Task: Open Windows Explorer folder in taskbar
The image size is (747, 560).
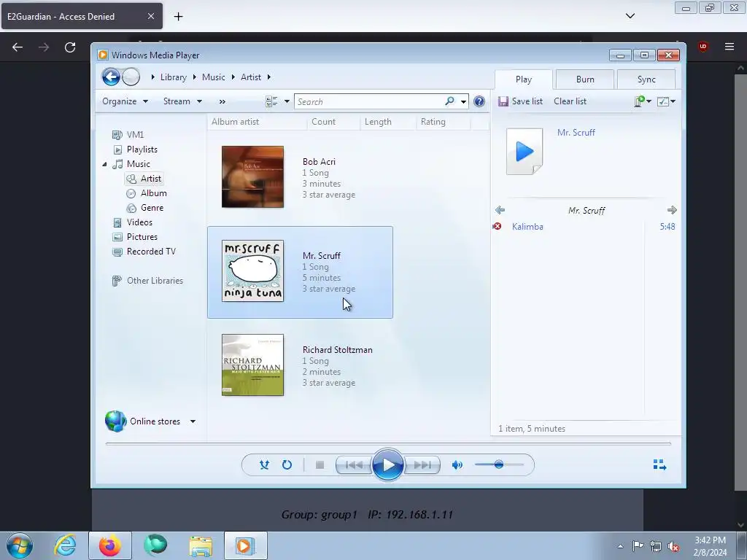Action: point(201,545)
